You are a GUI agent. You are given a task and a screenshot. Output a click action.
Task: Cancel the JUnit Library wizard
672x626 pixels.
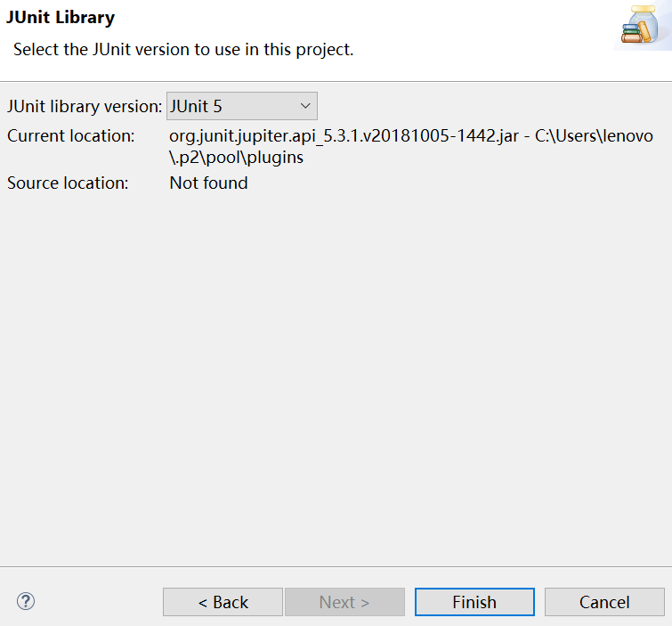click(x=604, y=602)
